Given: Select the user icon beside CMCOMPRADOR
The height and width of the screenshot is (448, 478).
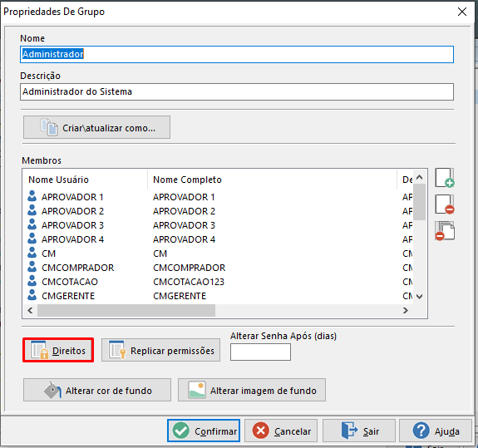Looking at the screenshot, I should coord(32,267).
